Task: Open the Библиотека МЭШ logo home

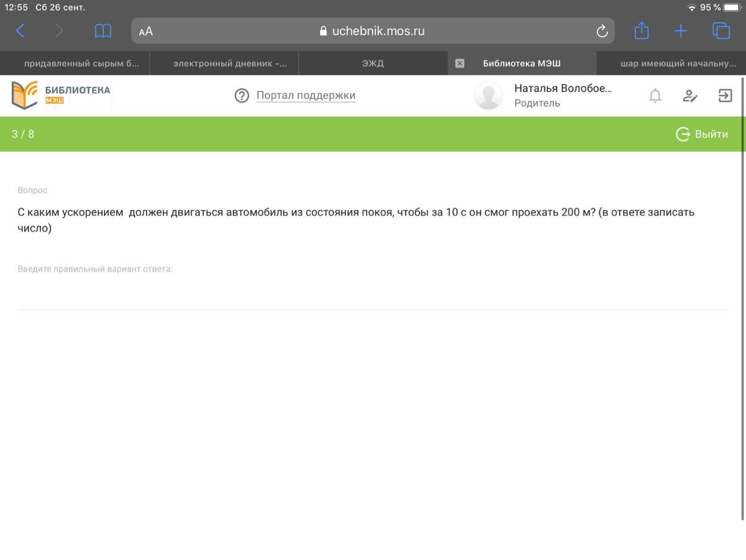Action: (x=61, y=94)
